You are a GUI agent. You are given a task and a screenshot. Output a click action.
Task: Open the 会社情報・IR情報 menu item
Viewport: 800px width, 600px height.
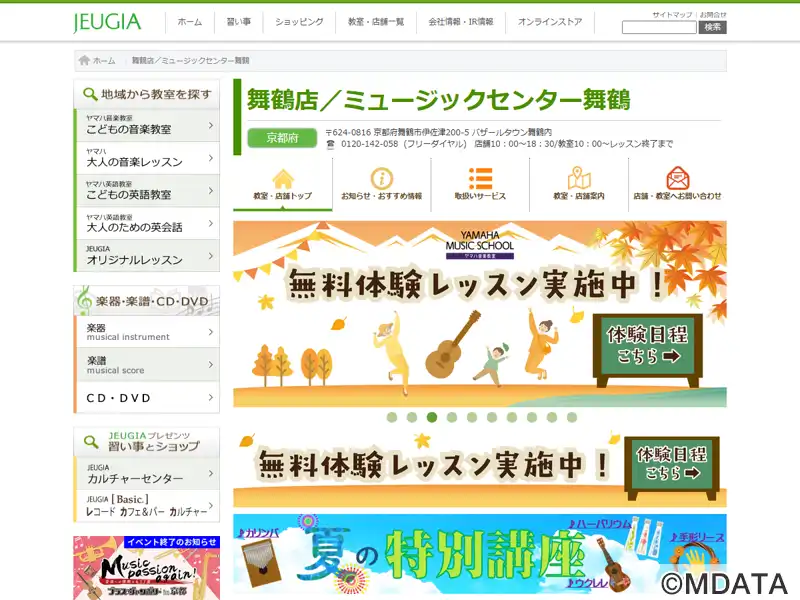pos(461,22)
